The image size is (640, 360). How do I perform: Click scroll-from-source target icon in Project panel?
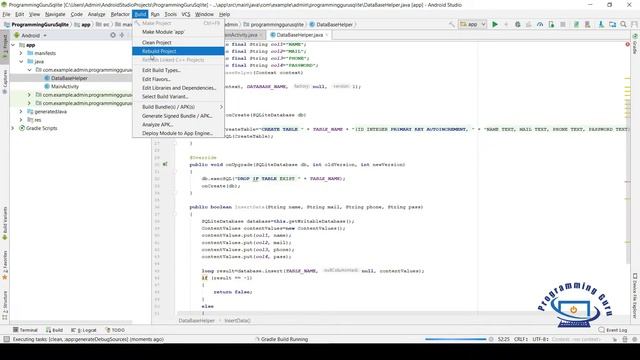click(113, 36)
